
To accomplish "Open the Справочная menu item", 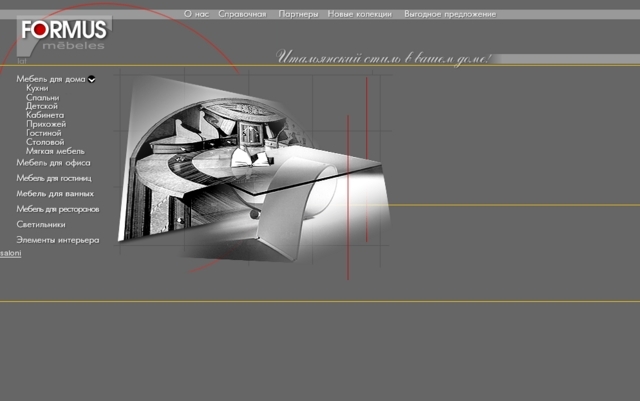I will pyautogui.click(x=242, y=14).
